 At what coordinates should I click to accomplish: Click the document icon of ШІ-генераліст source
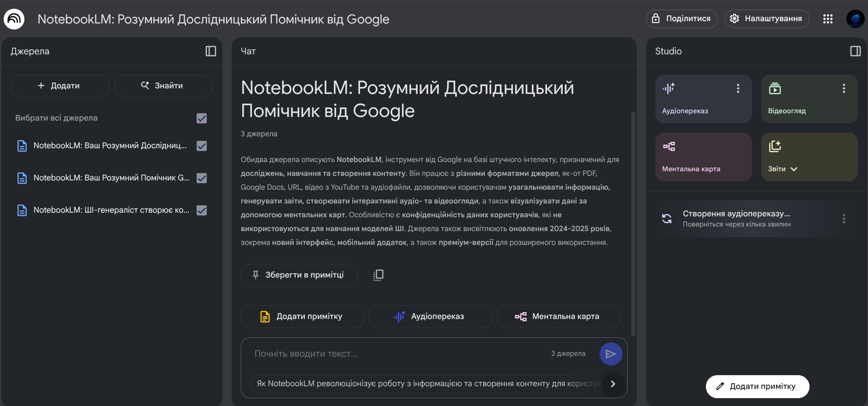coord(22,210)
